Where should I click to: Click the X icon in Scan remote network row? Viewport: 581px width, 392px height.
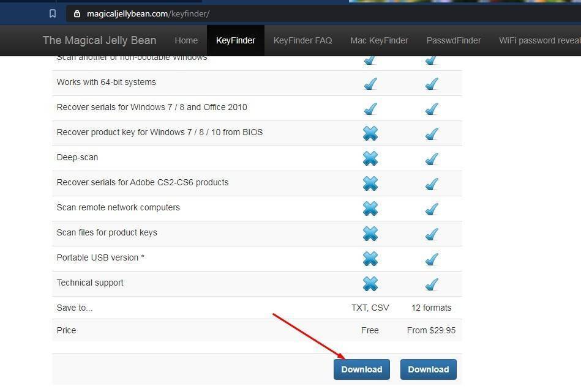coord(370,209)
